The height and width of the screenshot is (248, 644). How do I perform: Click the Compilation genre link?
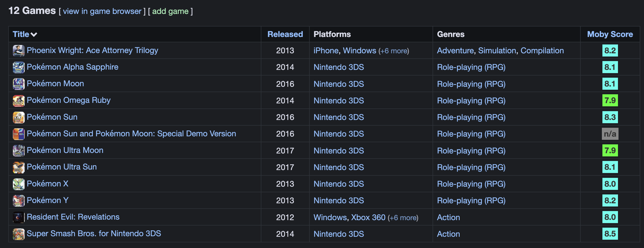[x=542, y=51]
